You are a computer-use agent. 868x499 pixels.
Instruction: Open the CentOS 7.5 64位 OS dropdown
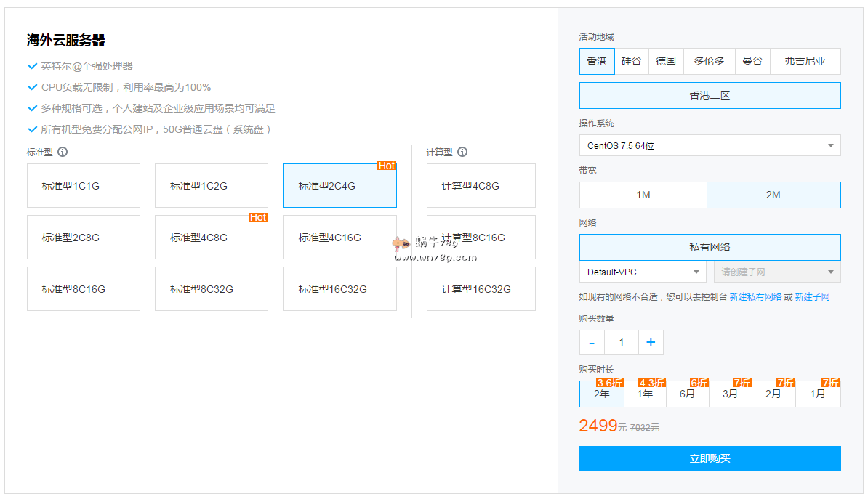(x=710, y=145)
